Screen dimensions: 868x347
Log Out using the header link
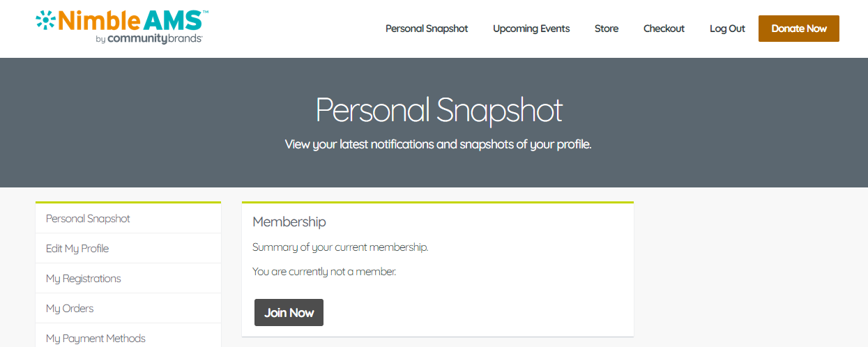coord(727,29)
